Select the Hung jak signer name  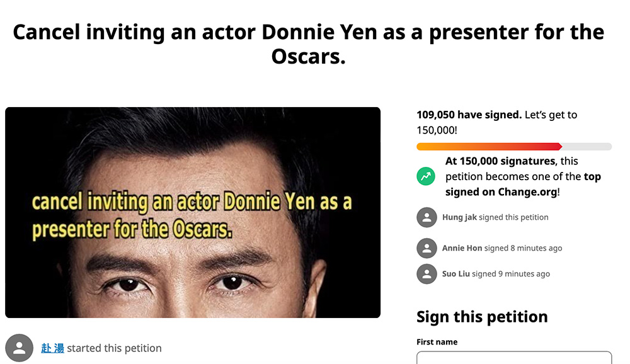click(460, 217)
